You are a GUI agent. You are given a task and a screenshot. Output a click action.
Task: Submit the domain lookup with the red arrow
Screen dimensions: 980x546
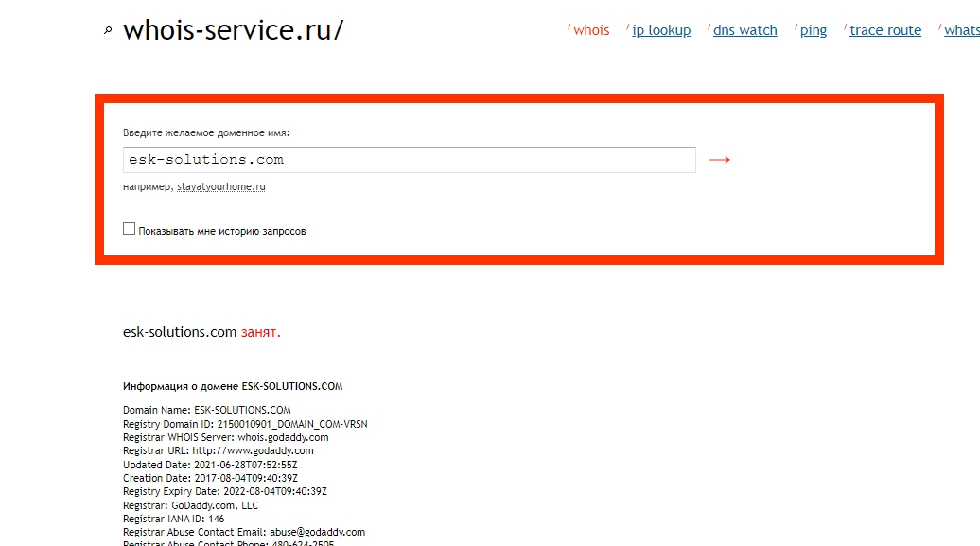719,160
